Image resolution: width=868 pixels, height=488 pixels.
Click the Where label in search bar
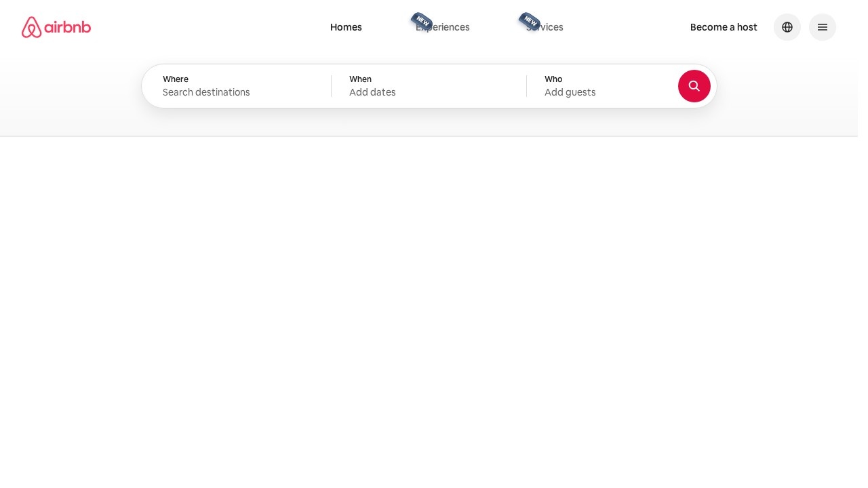pos(176,79)
